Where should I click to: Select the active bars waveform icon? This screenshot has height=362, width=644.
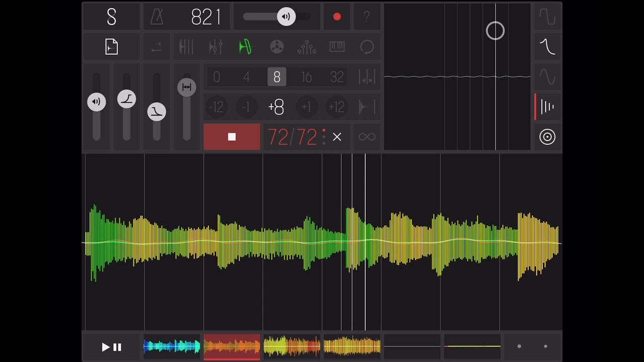(547, 107)
